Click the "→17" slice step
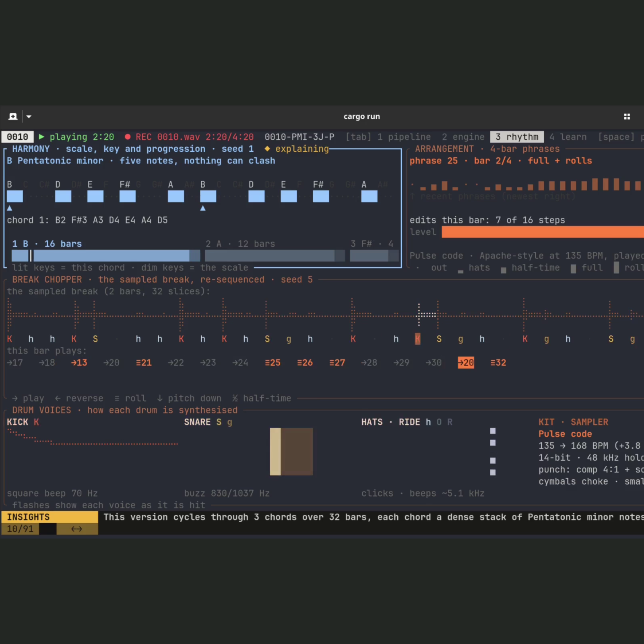 pyautogui.click(x=15, y=363)
